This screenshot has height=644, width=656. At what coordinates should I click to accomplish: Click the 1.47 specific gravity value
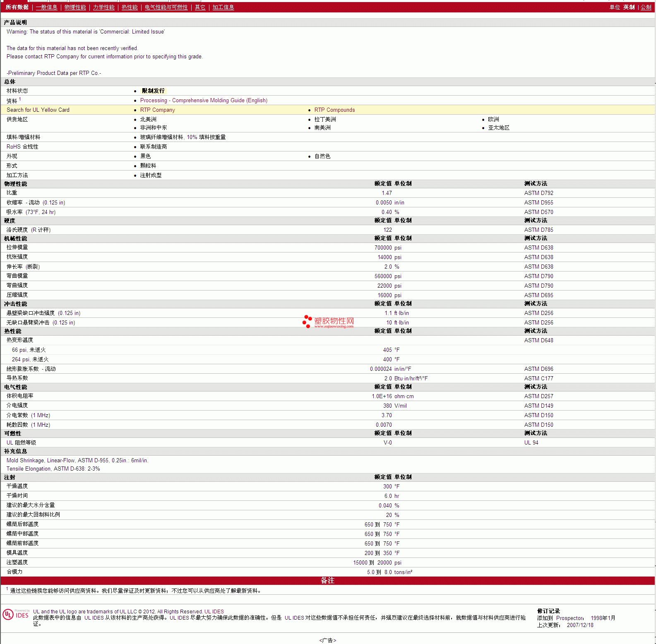coord(387,193)
